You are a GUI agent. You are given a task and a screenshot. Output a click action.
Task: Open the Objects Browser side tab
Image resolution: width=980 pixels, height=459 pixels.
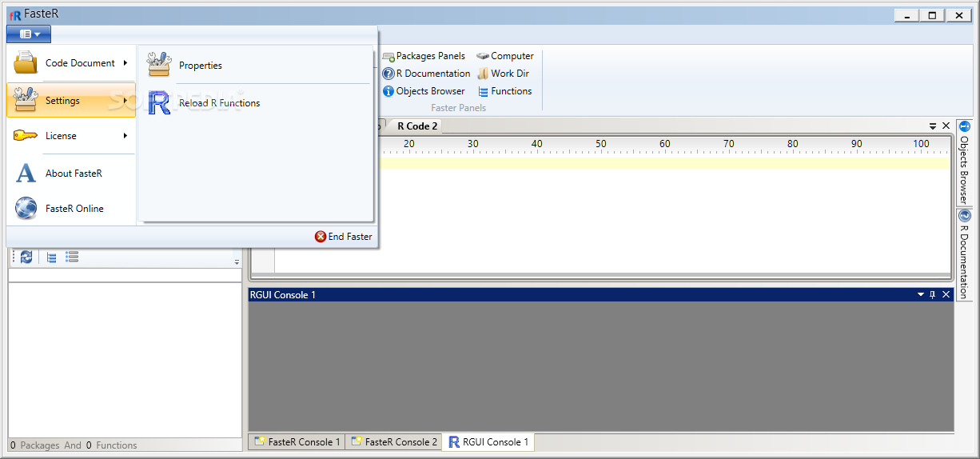[964, 162]
